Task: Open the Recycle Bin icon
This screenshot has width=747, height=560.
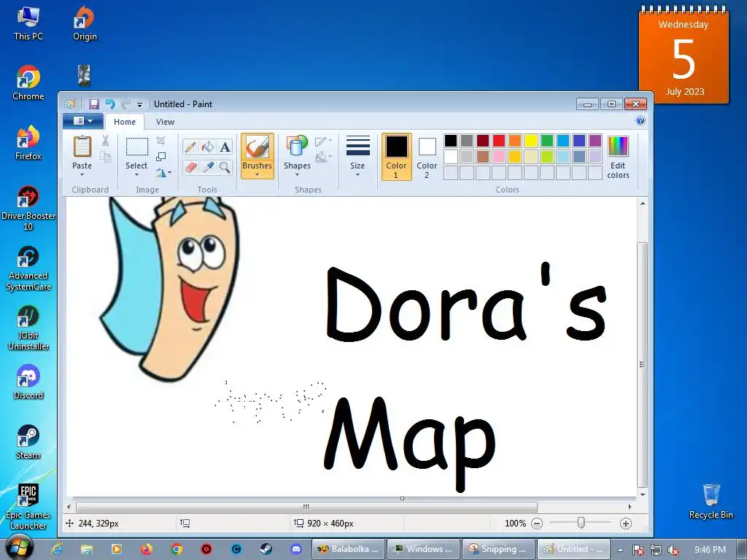Action: (x=711, y=501)
